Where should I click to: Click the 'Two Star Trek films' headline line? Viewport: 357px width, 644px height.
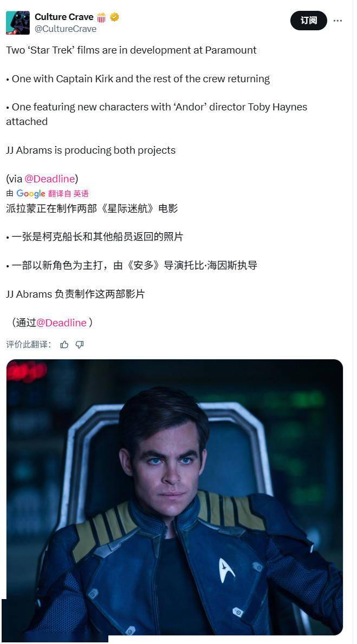point(131,50)
